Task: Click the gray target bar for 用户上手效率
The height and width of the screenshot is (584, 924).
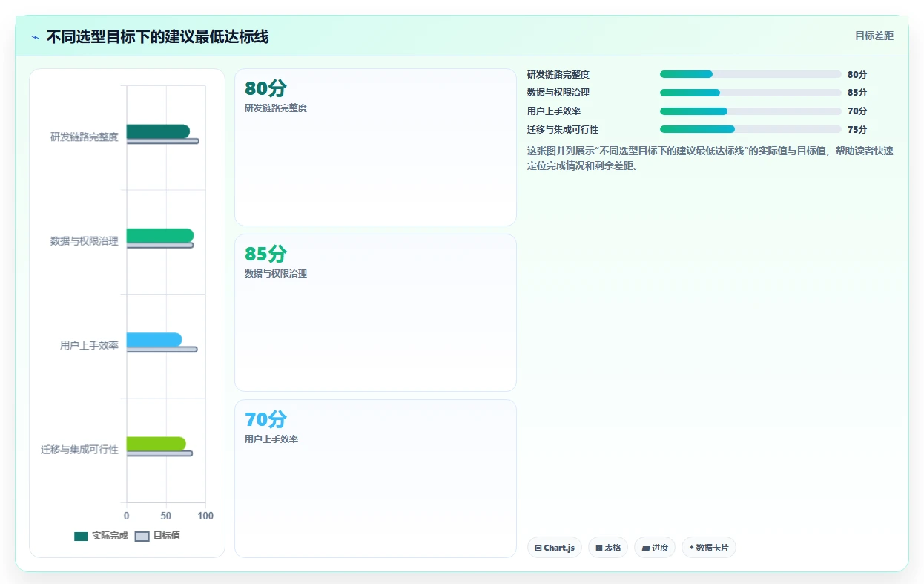Action: click(162, 349)
